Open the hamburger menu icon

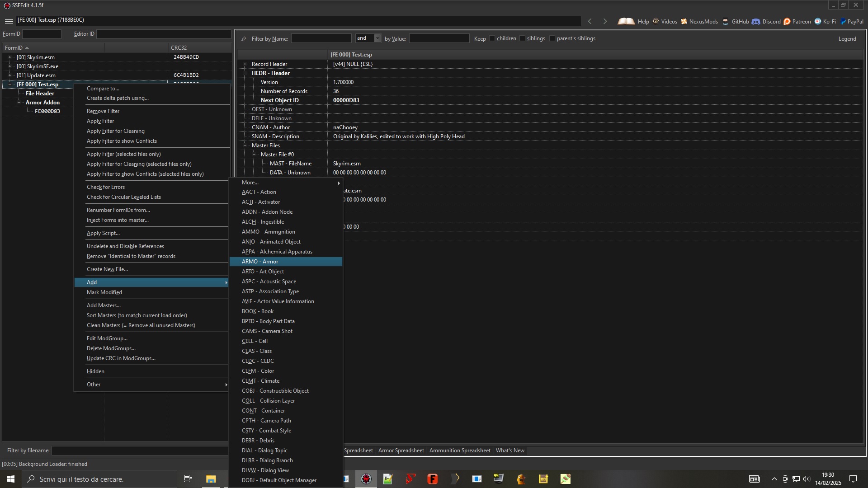(x=9, y=21)
